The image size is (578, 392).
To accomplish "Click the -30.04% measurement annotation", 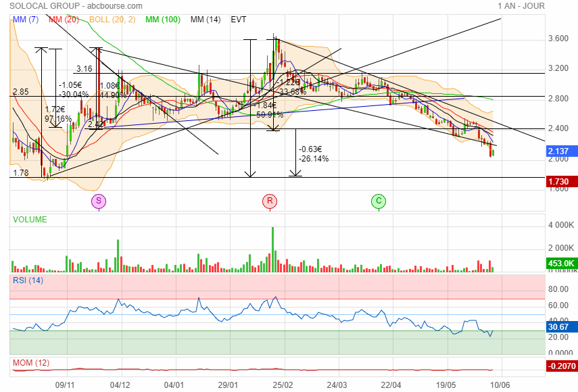I will (x=74, y=95).
